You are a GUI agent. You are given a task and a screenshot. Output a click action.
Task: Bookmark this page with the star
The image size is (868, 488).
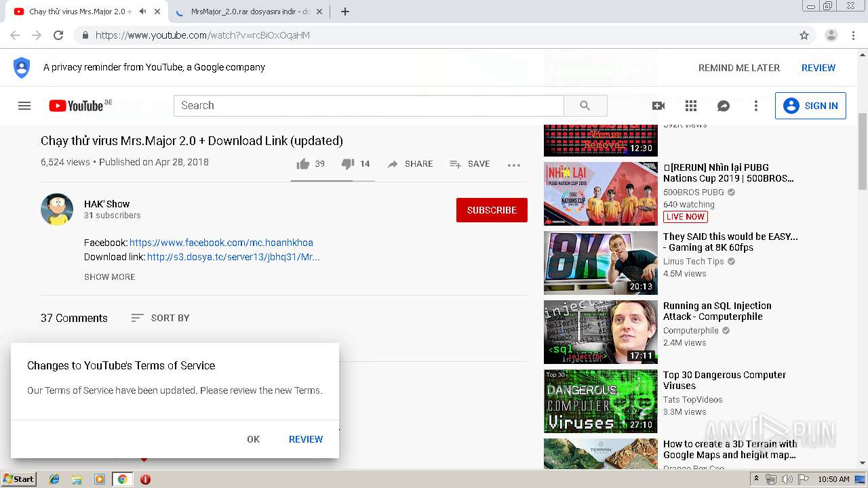coord(804,35)
